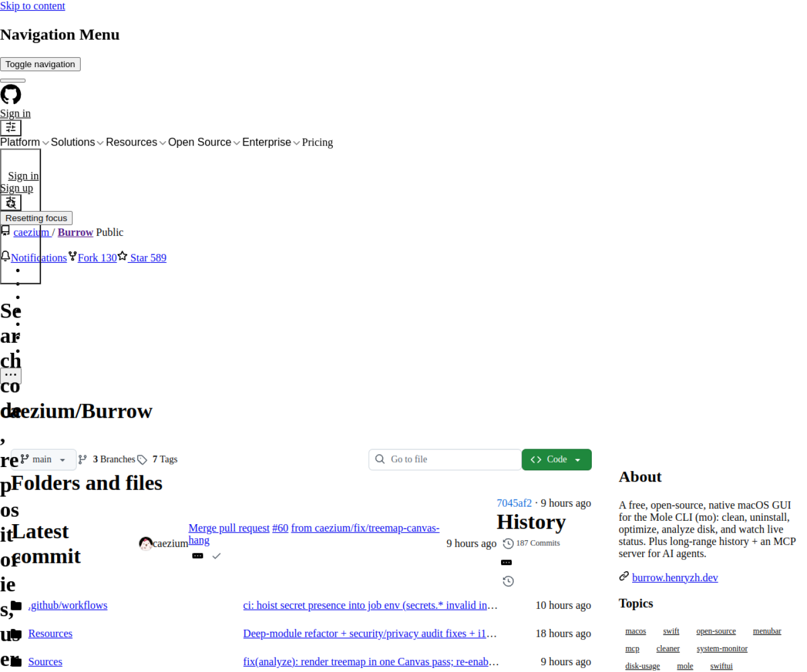807x672 pixels.
Task: Select the disk-usage topic tag
Action: tap(642, 666)
